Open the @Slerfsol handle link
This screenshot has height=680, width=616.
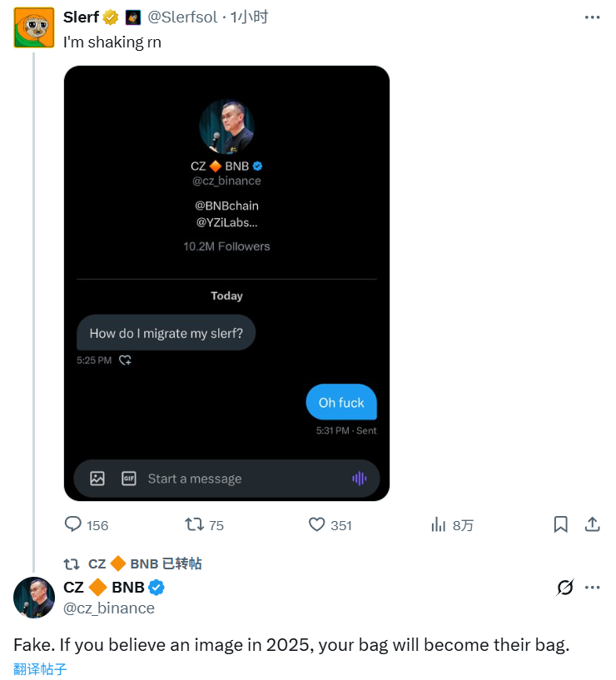[185, 17]
